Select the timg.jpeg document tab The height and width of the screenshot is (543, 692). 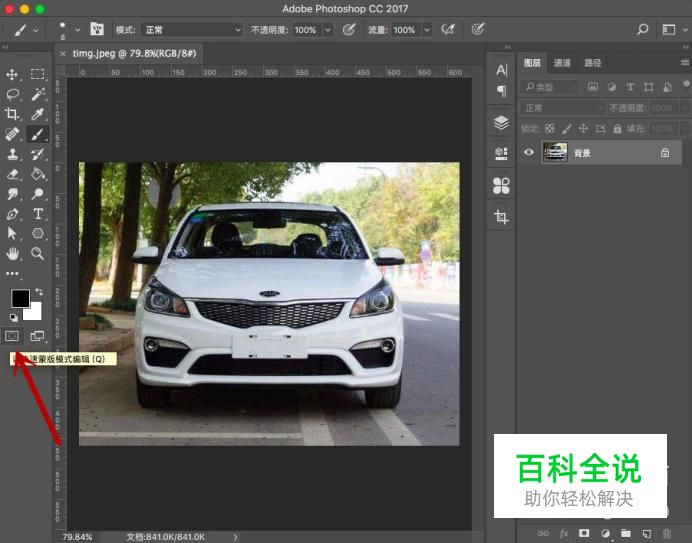tap(134, 53)
